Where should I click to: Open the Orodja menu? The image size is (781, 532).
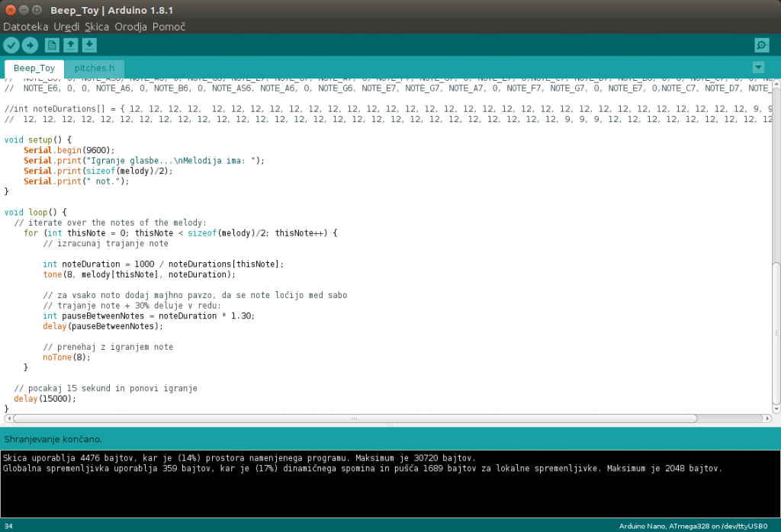tap(130, 27)
